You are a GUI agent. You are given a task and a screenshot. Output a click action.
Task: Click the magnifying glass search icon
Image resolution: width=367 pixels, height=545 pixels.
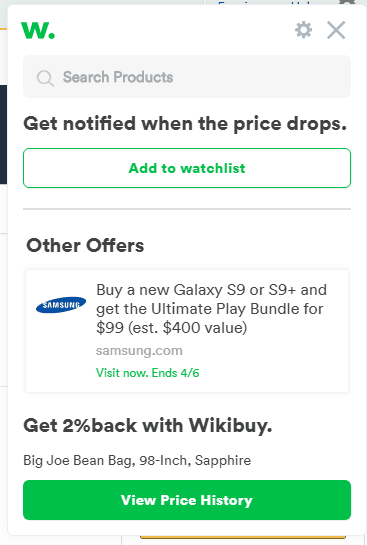pos(45,78)
